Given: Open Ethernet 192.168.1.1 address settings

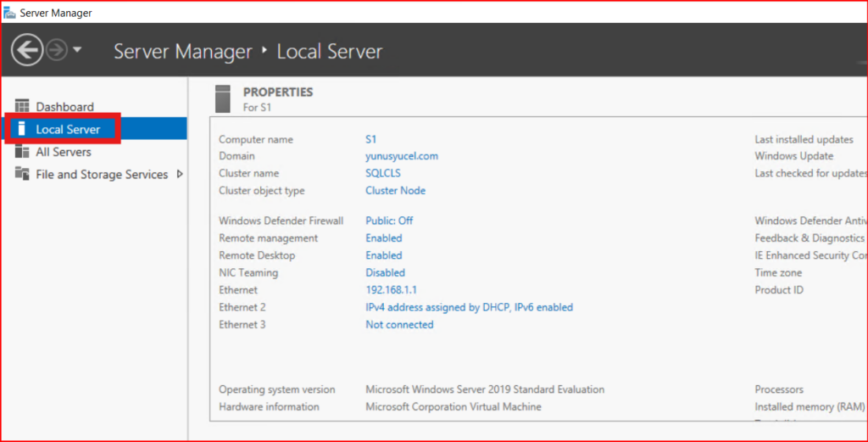Looking at the screenshot, I should point(391,290).
